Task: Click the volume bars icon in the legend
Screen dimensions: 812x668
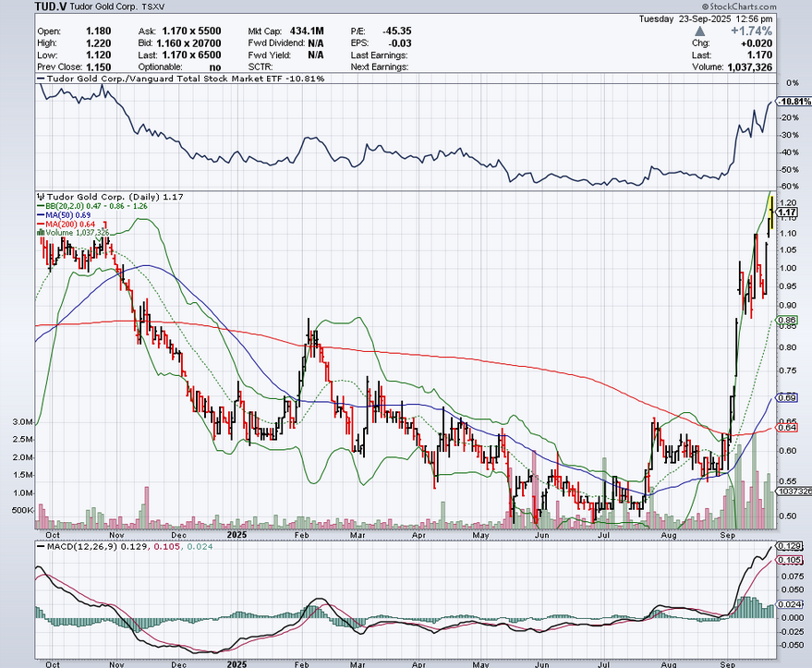Action: point(38,233)
